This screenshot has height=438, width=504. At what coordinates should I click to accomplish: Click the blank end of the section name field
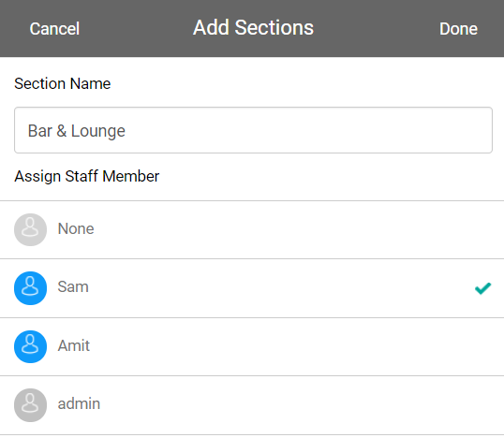tap(418, 130)
